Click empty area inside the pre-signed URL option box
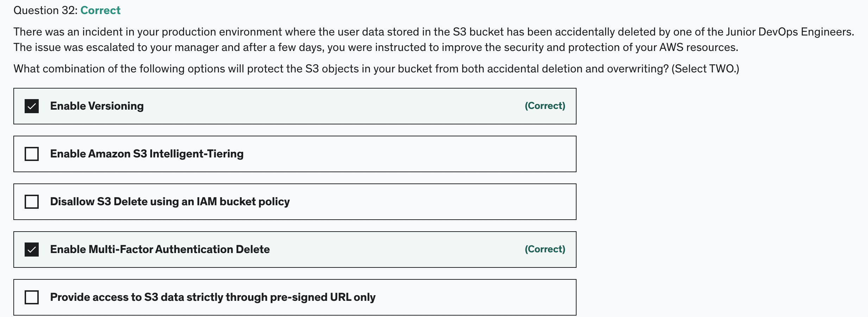The width and height of the screenshot is (868, 317). pos(475,297)
